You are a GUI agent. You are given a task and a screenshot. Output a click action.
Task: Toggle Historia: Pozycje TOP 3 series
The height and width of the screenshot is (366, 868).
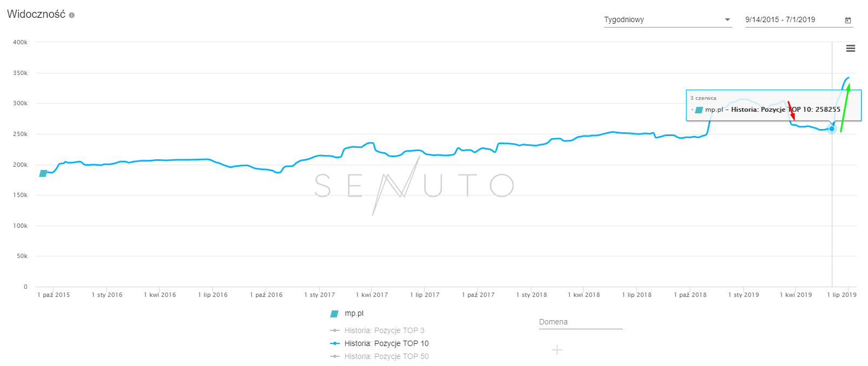pyautogui.click(x=383, y=330)
